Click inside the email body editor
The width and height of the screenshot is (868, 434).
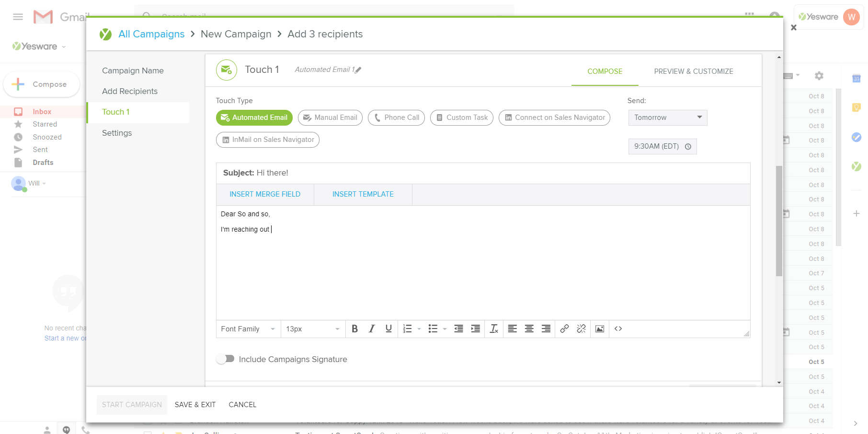point(483,263)
